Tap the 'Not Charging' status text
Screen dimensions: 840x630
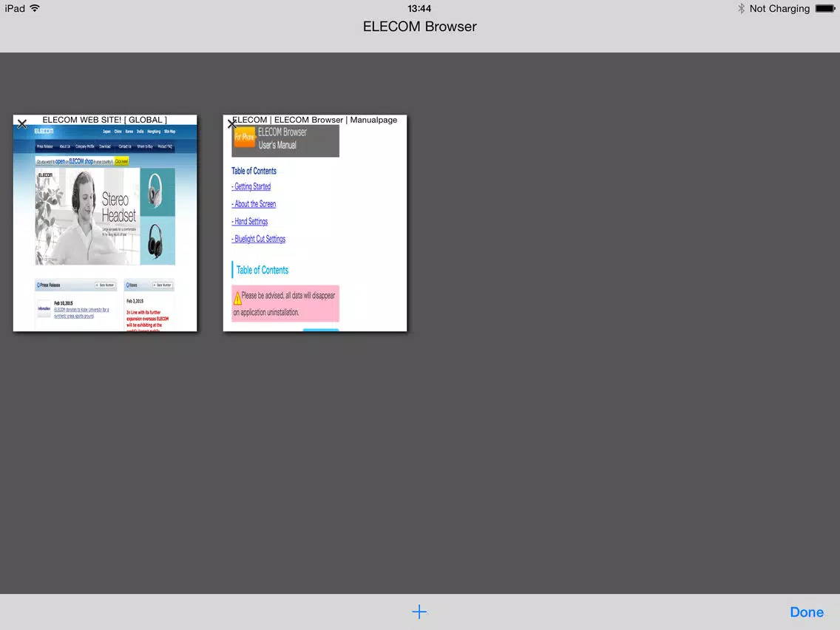[779, 9]
